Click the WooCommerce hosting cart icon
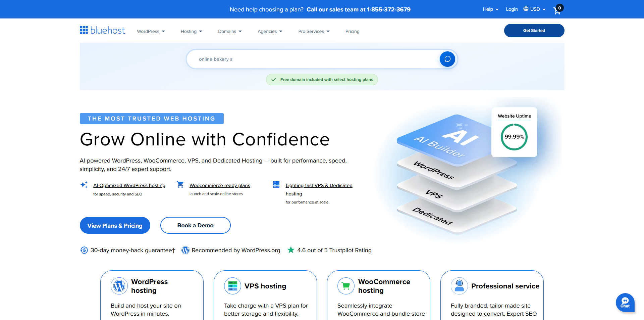Screen dimensions: 644x320 point(346,286)
